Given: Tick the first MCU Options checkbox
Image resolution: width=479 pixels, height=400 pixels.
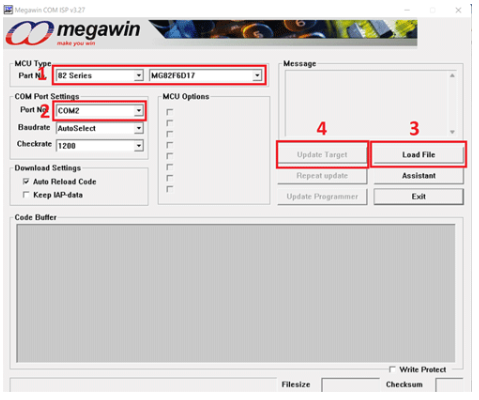Looking at the screenshot, I should (170, 112).
